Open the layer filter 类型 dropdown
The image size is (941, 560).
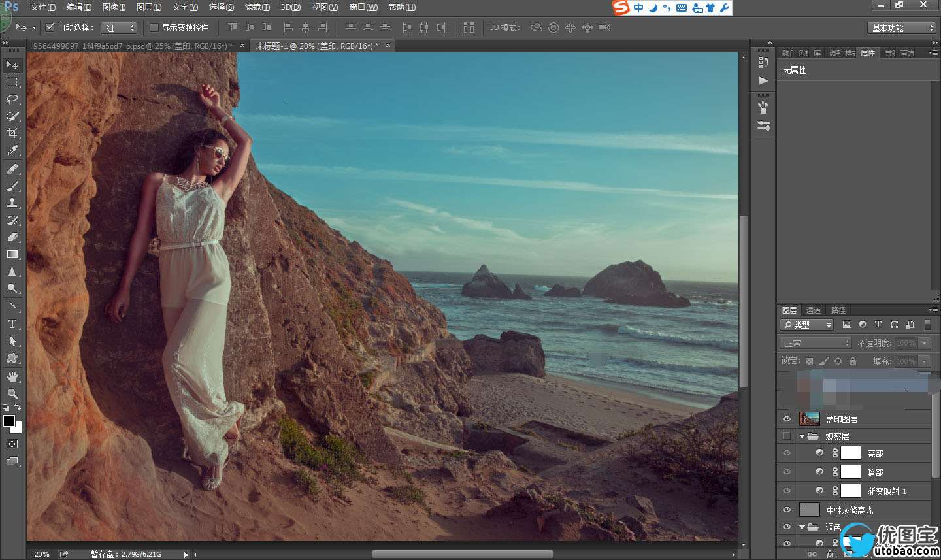click(x=807, y=325)
